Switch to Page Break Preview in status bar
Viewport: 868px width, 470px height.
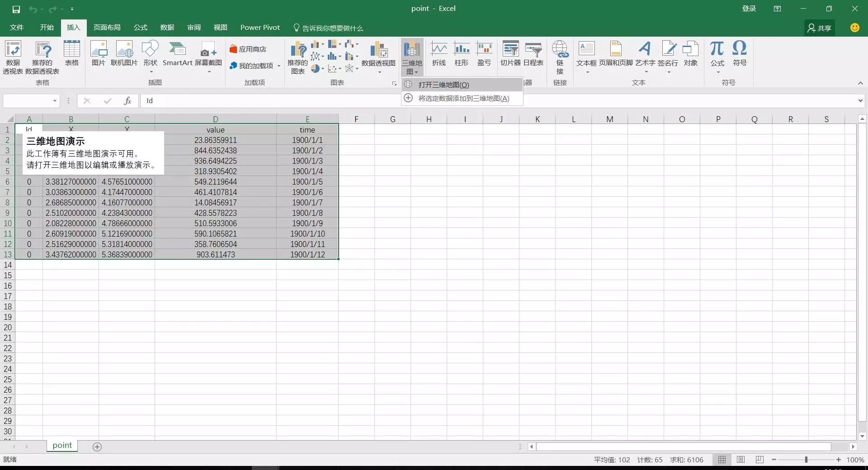pos(759,460)
